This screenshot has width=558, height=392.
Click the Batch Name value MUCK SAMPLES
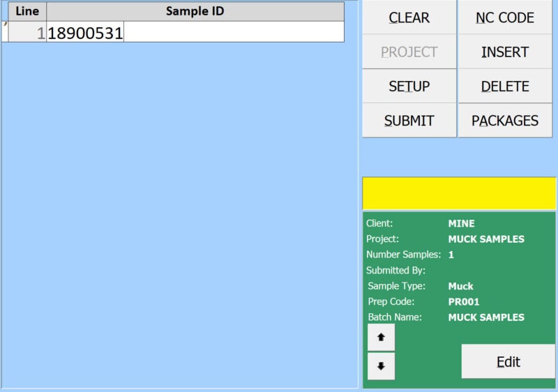[486, 317]
